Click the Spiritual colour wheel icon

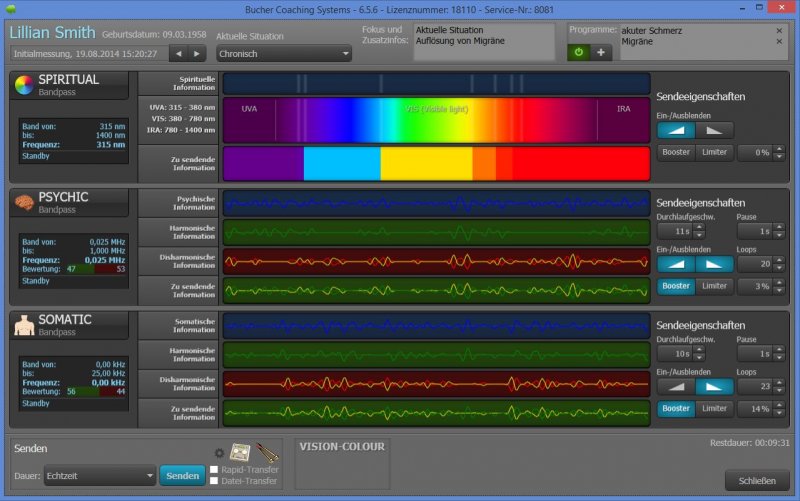pyautogui.click(x=24, y=85)
